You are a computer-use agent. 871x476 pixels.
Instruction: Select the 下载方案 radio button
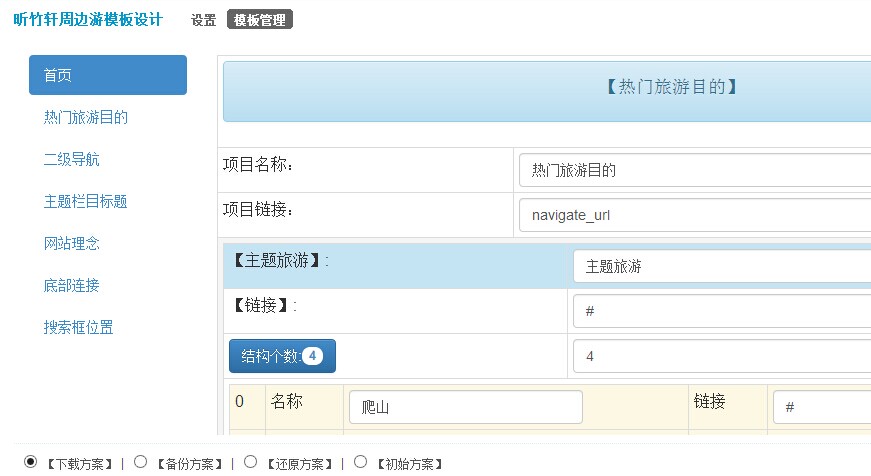pos(31,462)
